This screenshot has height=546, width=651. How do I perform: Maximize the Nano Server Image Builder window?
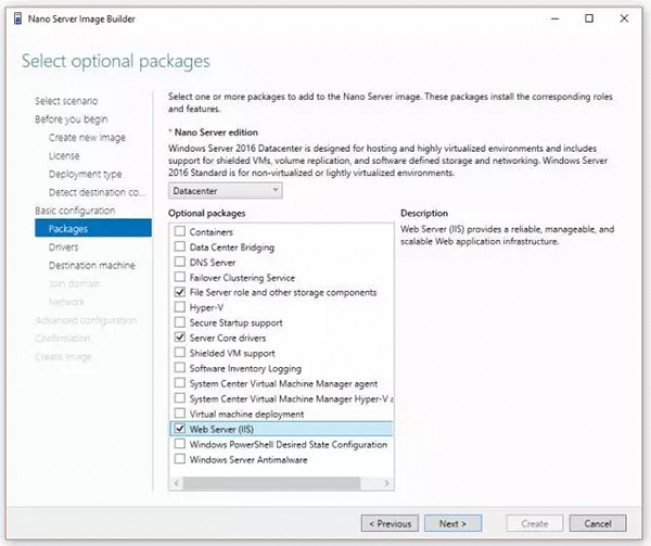click(x=589, y=19)
